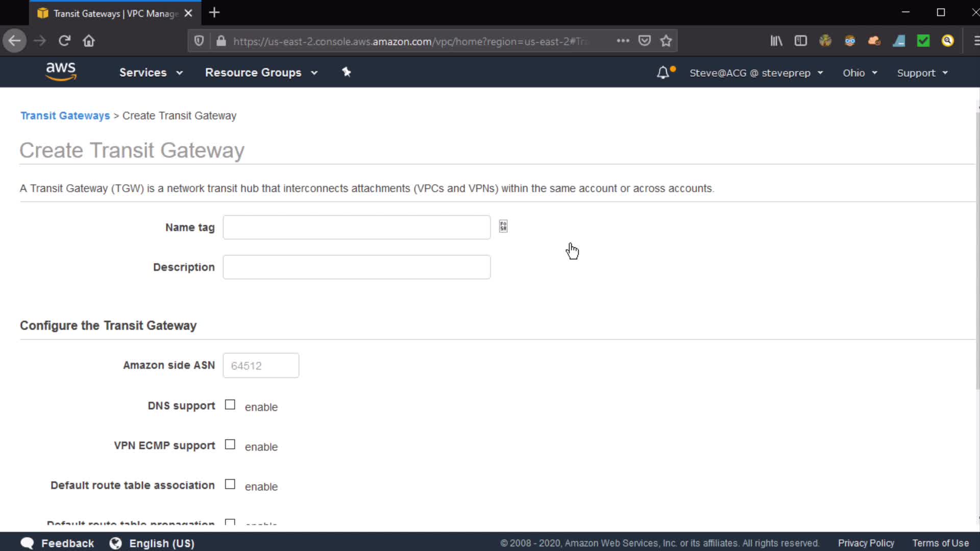Open the notifications bell
980x551 pixels.
coord(663,72)
